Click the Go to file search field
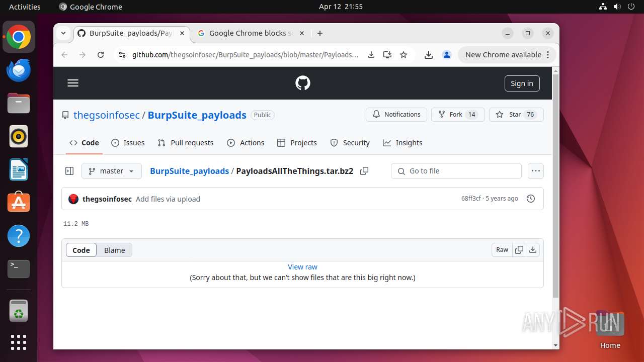644x362 pixels. [x=456, y=171]
